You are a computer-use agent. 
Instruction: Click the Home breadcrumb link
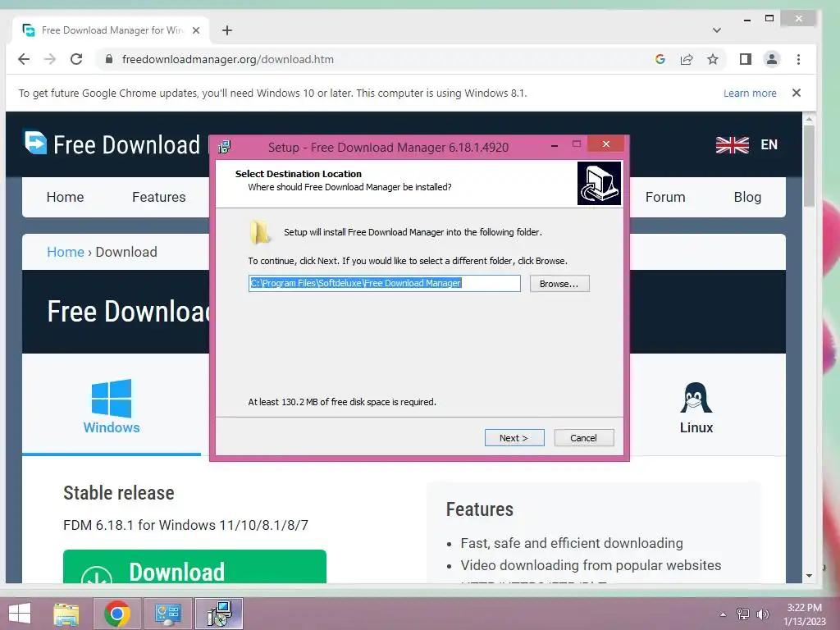(66, 252)
